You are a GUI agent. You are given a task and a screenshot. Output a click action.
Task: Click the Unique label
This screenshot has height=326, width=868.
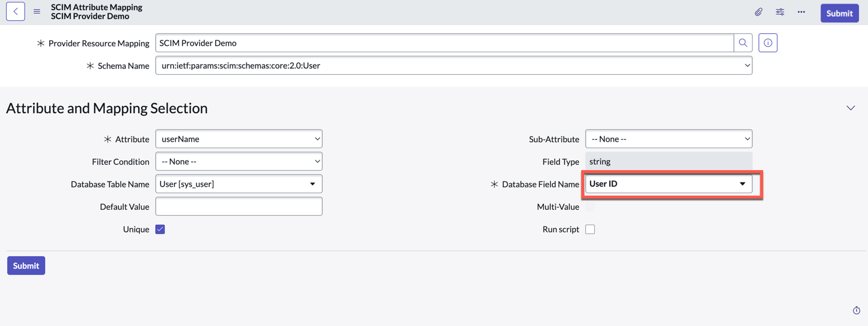click(x=136, y=229)
